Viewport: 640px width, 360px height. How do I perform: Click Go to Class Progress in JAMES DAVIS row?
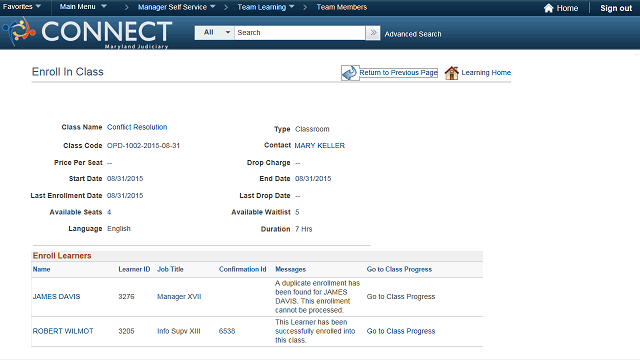[401, 297]
